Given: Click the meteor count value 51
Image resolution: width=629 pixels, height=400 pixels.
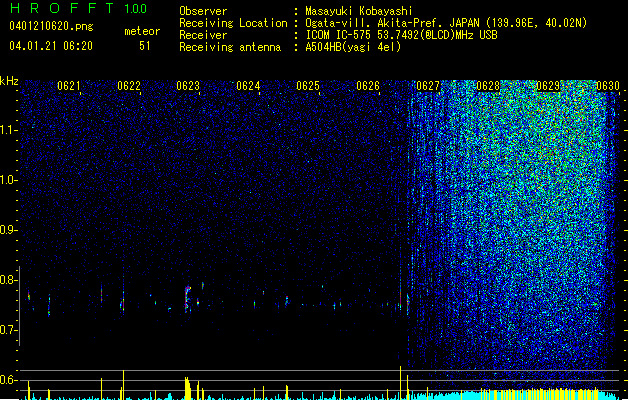Looking at the screenshot, I should [144, 46].
